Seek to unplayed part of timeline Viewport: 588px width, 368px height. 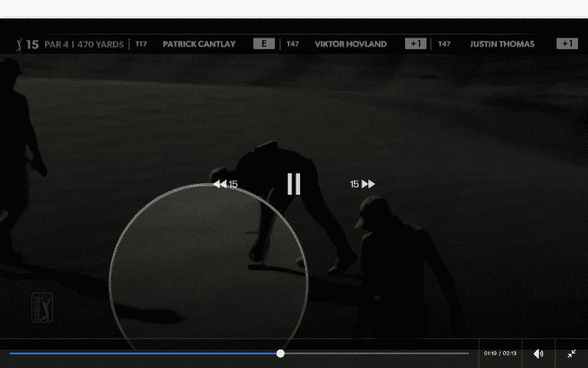[377, 353]
